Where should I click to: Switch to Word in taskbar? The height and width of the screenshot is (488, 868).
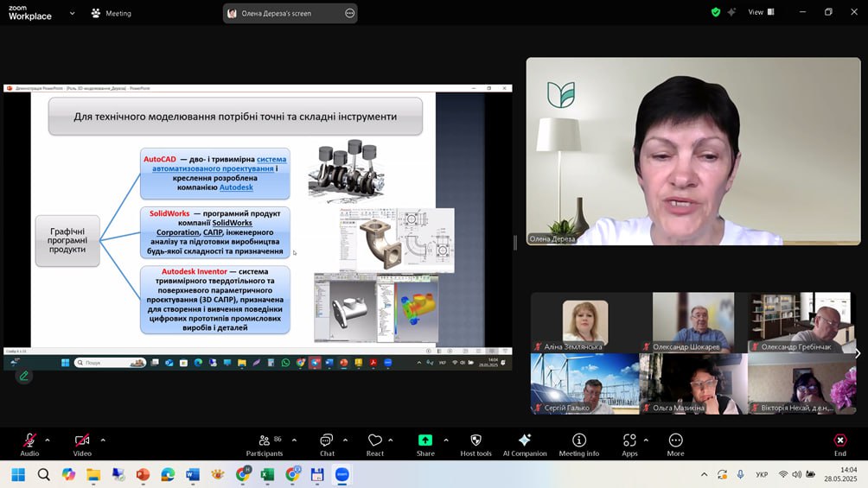[193, 474]
